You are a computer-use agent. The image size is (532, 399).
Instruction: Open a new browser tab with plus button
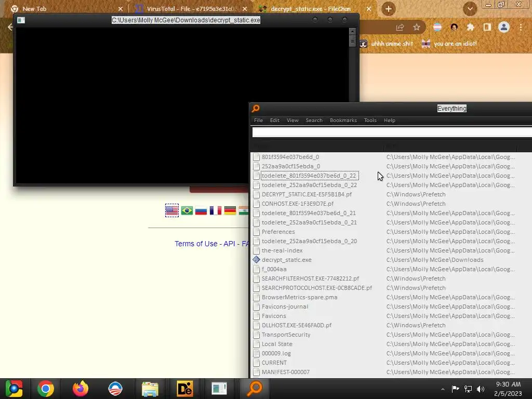(x=389, y=9)
